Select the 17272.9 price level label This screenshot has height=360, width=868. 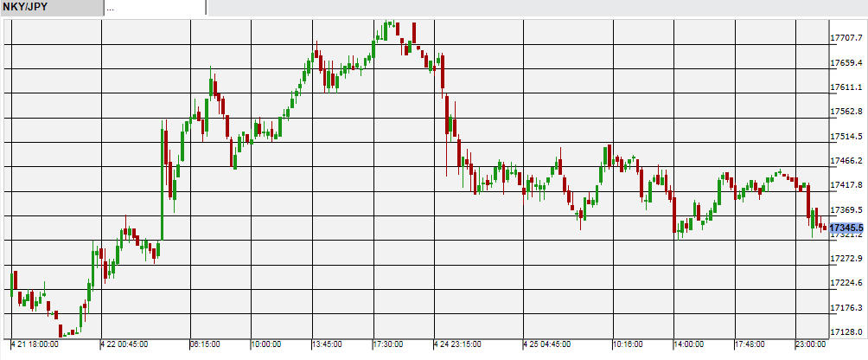(846, 259)
